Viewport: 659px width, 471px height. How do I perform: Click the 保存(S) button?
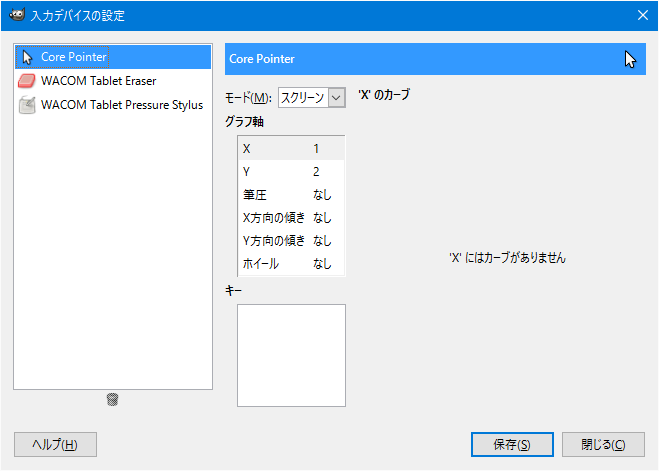click(512, 445)
